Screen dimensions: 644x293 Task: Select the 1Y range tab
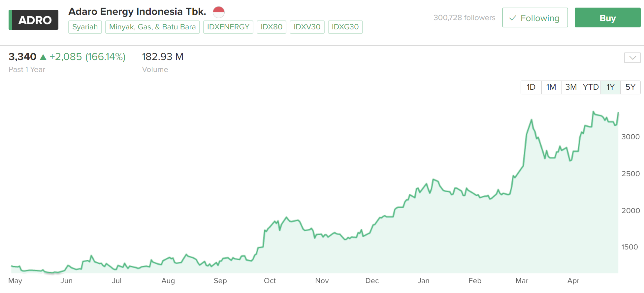(x=610, y=87)
